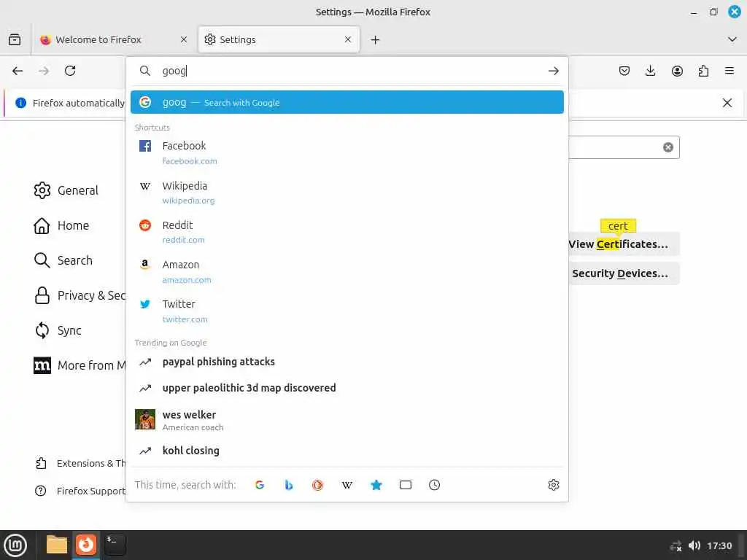The width and height of the screenshot is (747, 560).
Task: Open Search settings category
Action: (x=63, y=260)
